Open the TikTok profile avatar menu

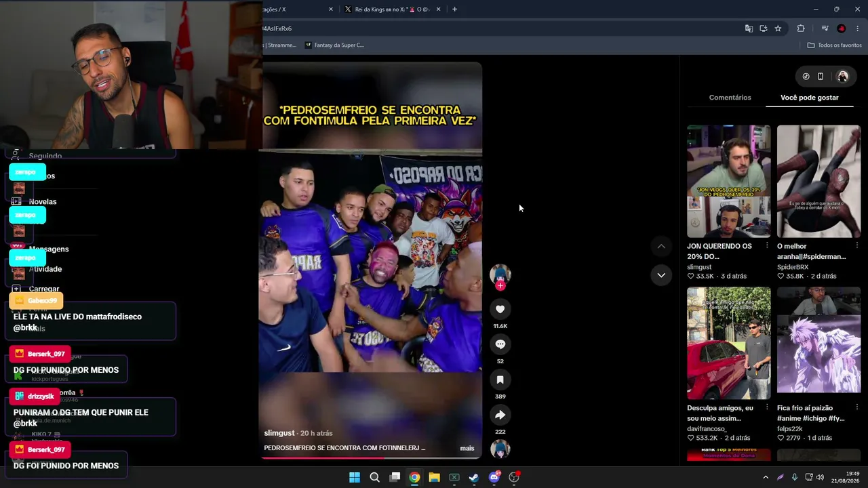[x=843, y=77]
